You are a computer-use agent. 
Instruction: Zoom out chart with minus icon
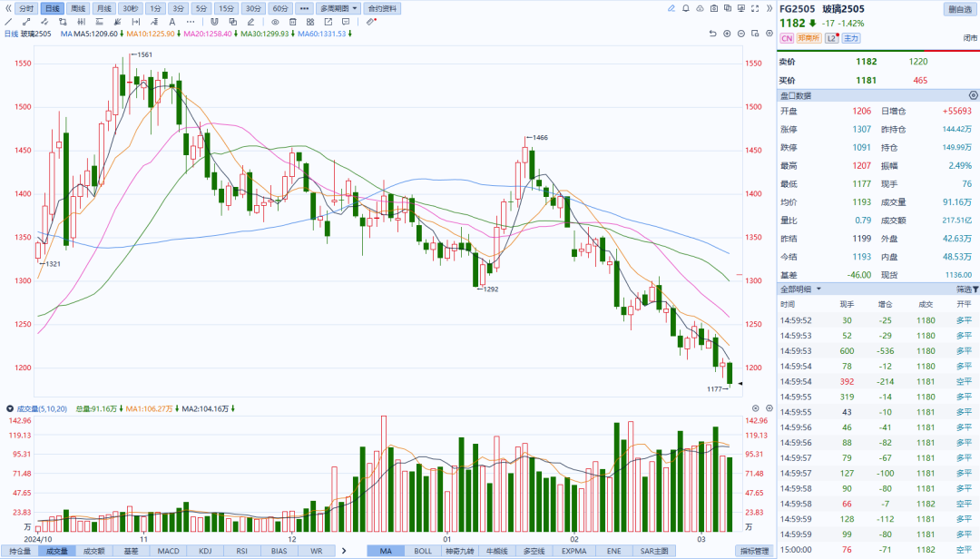[x=741, y=34]
